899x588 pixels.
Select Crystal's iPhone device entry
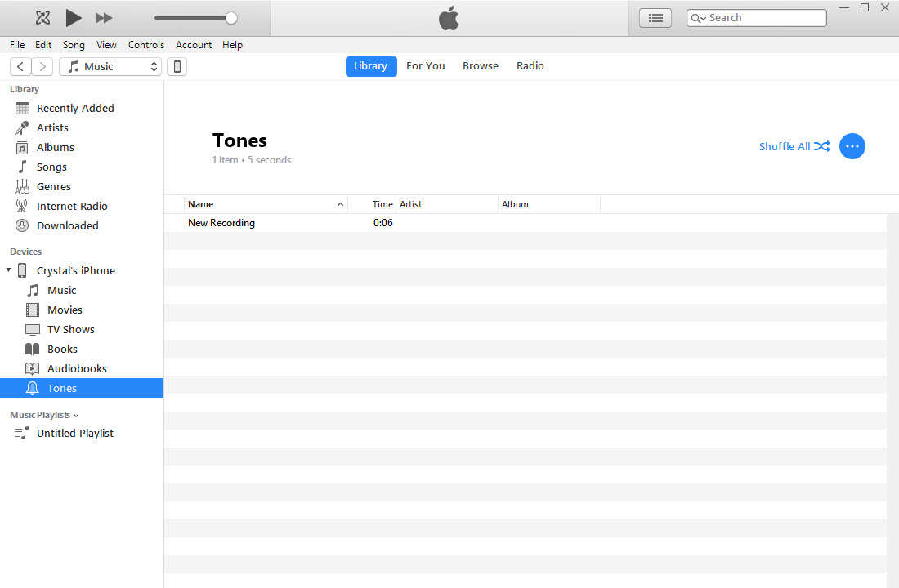pos(76,270)
